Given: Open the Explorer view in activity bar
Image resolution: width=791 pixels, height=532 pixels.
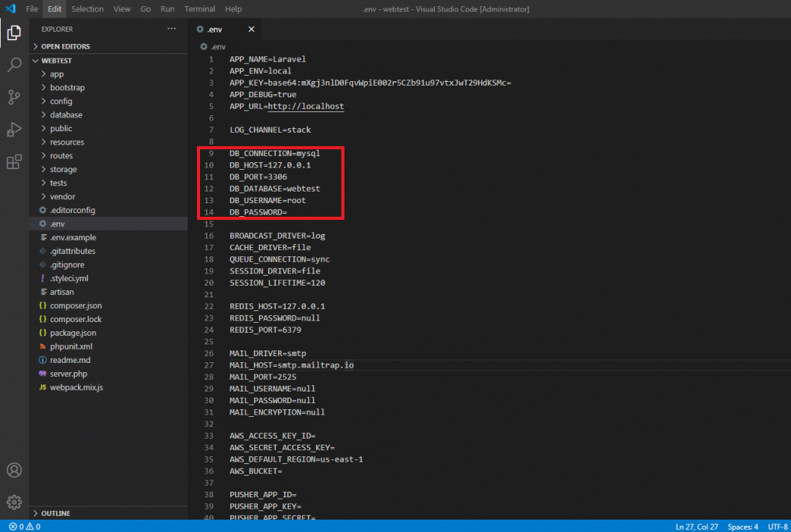Looking at the screenshot, I should pos(14,32).
